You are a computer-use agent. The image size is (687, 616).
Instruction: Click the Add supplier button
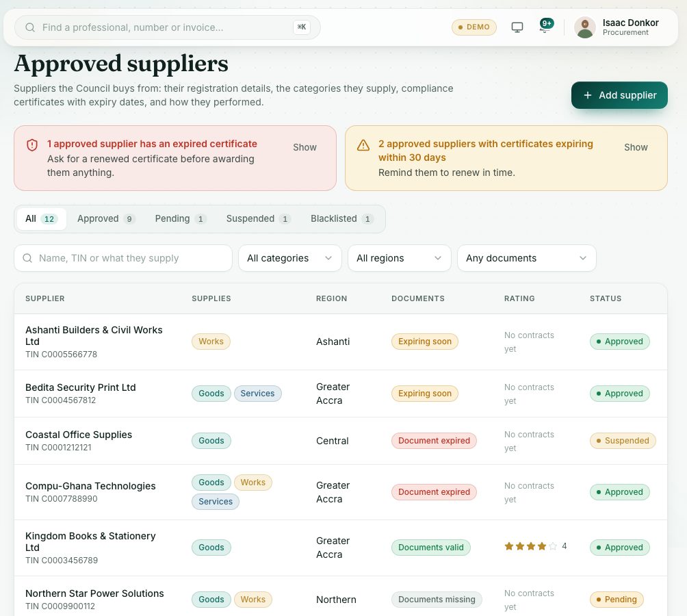tap(619, 95)
